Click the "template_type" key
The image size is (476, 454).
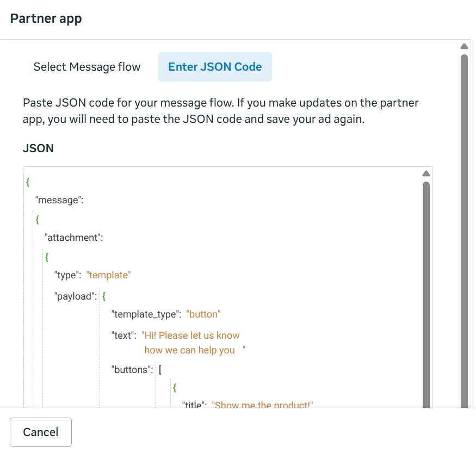146,314
